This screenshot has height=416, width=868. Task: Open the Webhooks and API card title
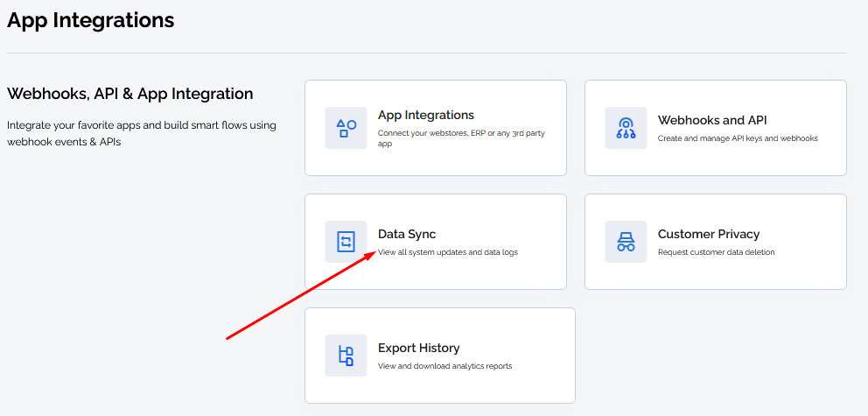pyautogui.click(x=712, y=120)
